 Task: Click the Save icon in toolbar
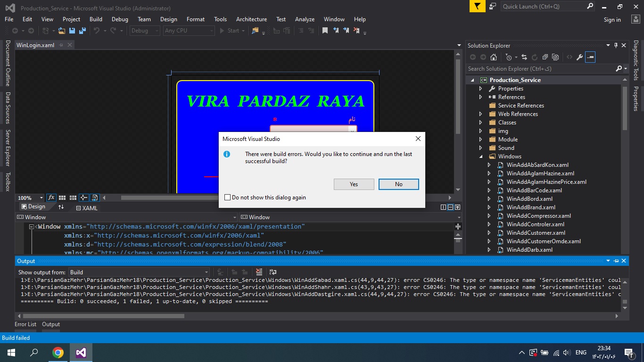72,31
